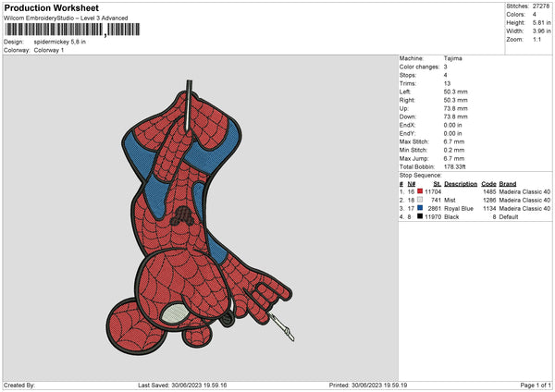This screenshot has width=555, height=392.
Task: Click the 'Max Jump:' value 6.7 mm
Action: [454, 158]
